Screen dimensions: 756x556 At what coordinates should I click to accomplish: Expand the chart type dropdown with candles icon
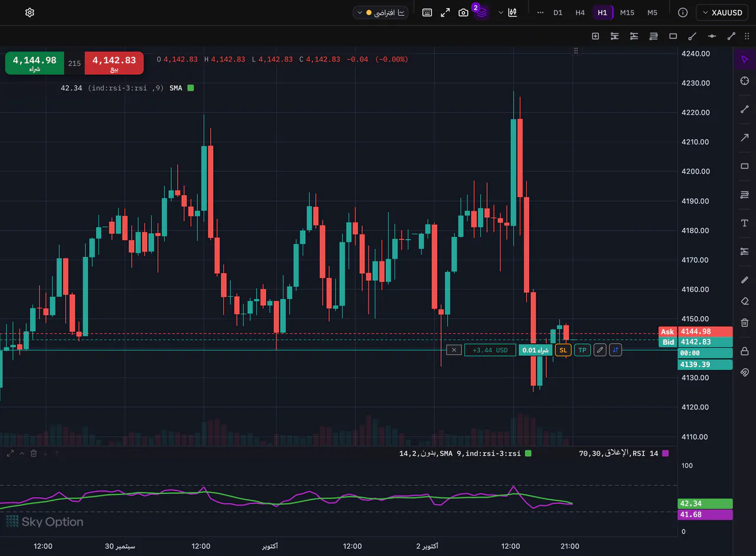pos(508,12)
